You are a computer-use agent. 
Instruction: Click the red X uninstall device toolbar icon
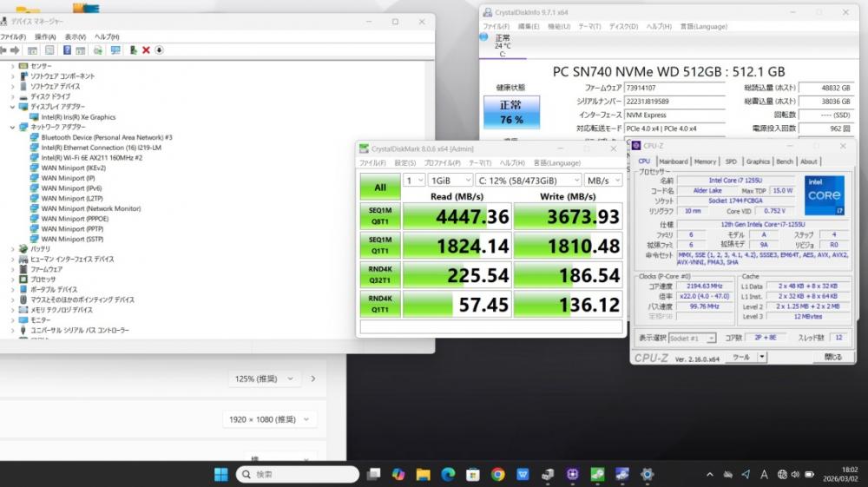[146, 50]
